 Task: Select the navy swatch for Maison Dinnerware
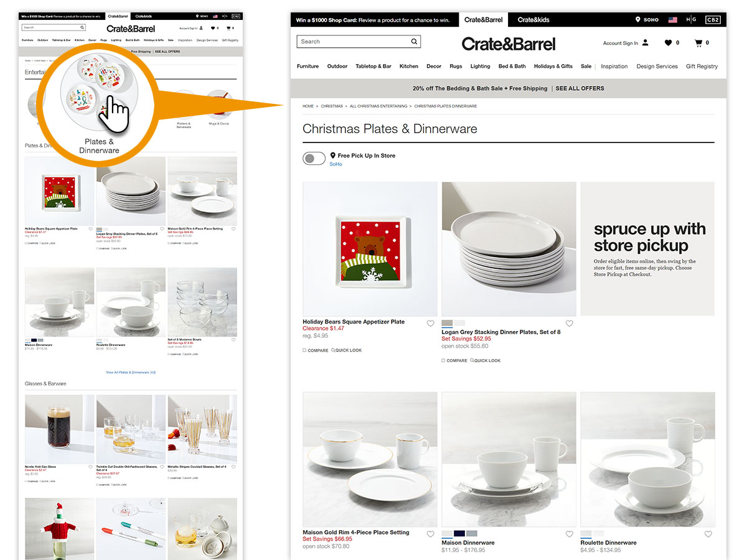click(x=459, y=534)
